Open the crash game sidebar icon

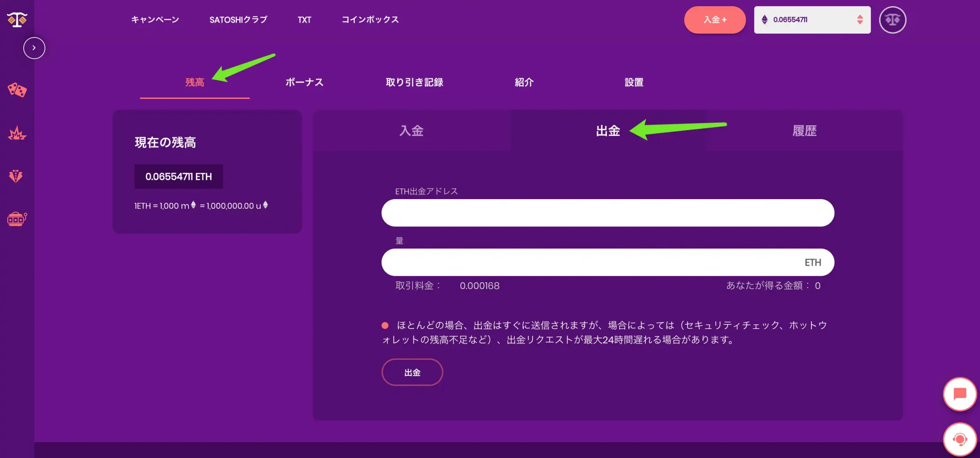point(17,133)
